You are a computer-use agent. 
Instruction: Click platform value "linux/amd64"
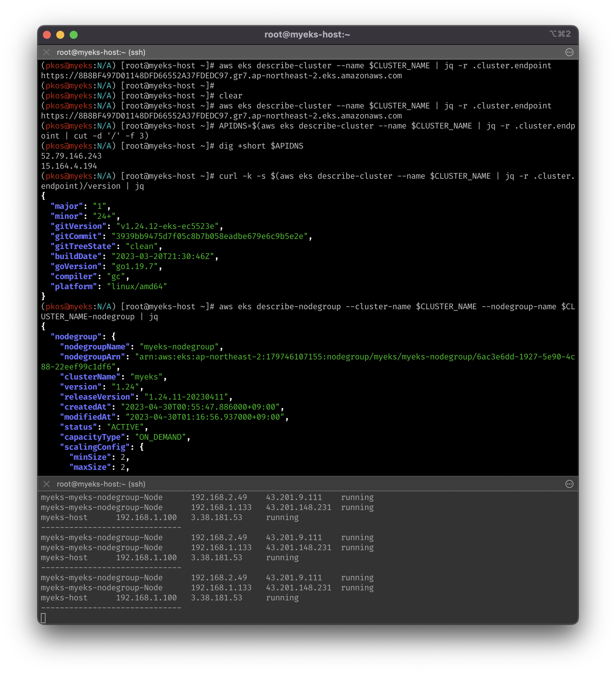tap(137, 286)
